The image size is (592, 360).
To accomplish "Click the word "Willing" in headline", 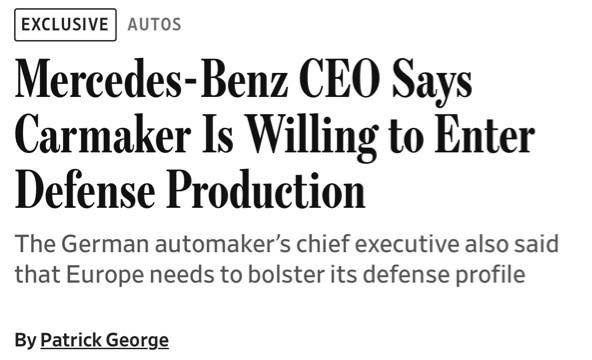I will pos(312,138).
